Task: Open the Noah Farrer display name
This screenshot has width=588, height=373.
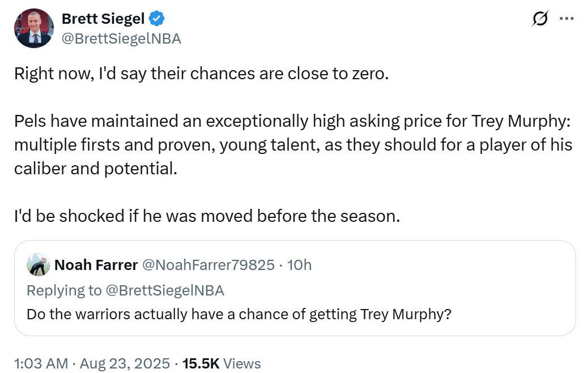Action: 96,264
